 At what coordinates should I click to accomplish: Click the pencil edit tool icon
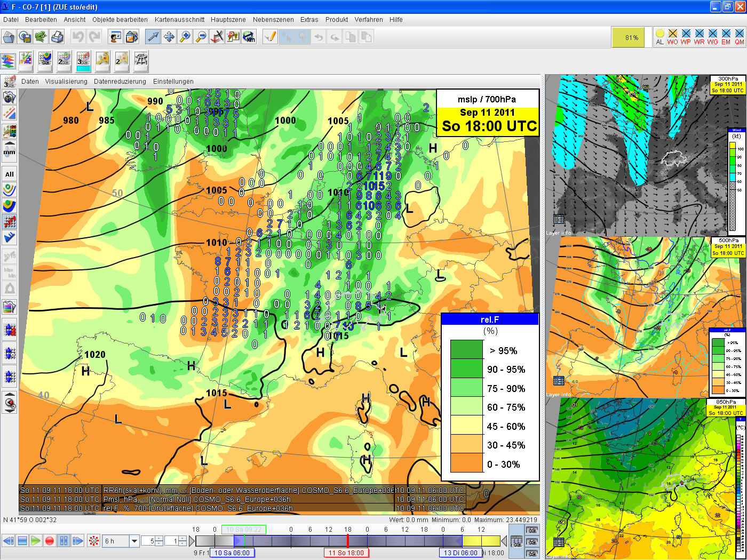click(271, 37)
